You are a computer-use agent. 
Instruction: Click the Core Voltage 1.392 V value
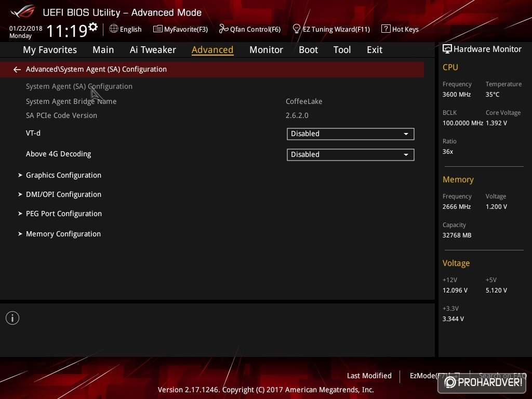(x=496, y=123)
